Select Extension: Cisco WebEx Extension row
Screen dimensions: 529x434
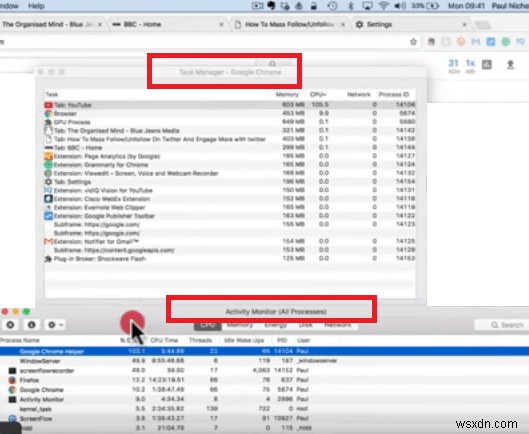(x=230, y=199)
